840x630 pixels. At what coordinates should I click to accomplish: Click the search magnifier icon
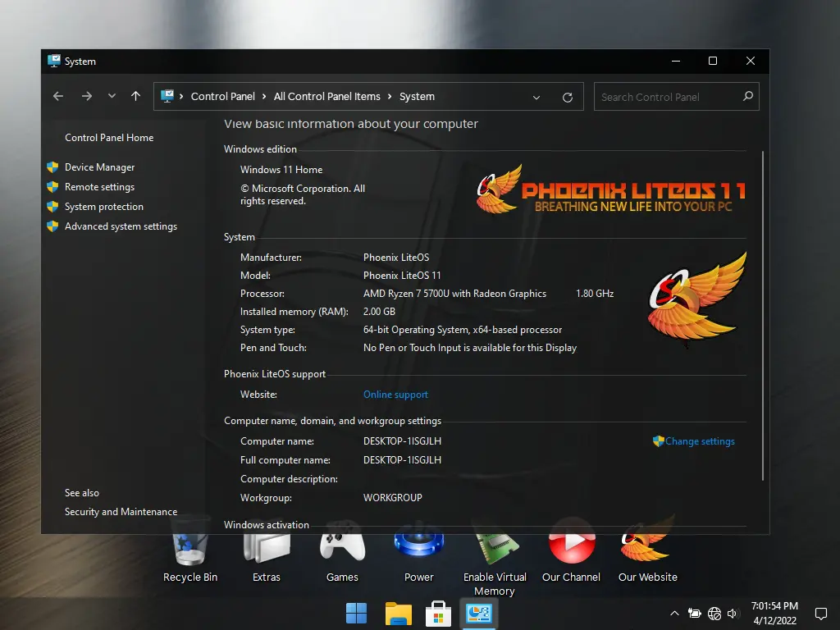(x=748, y=97)
